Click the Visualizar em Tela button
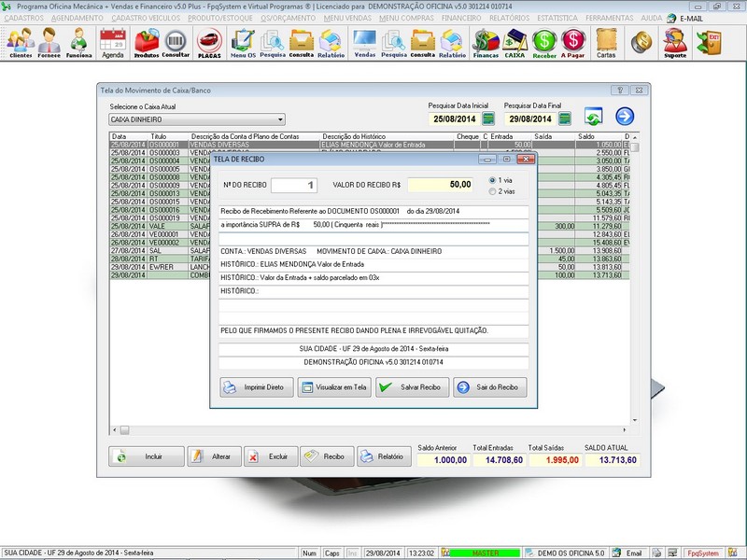Screen dimensions: 747x560 334,387
